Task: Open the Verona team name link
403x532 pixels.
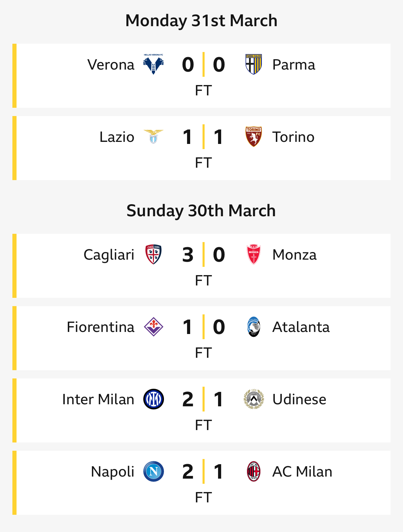Action: (x=111, y=64)
